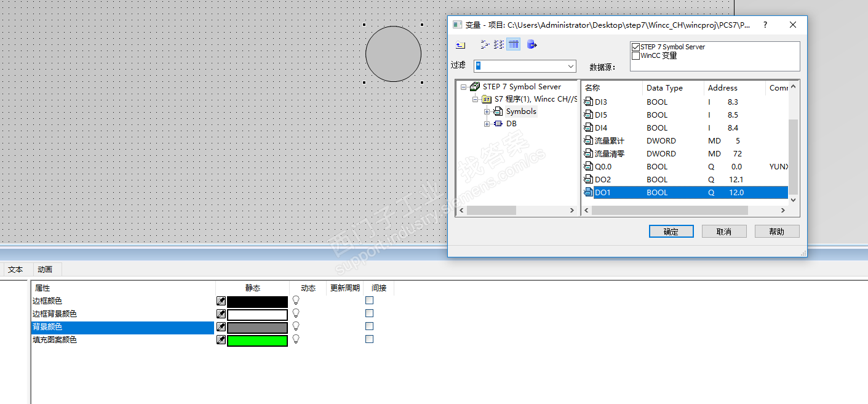Viewport: 868px width, 404px height.
Task: Sort tags by the Address column header
Action: pos(735,88)
